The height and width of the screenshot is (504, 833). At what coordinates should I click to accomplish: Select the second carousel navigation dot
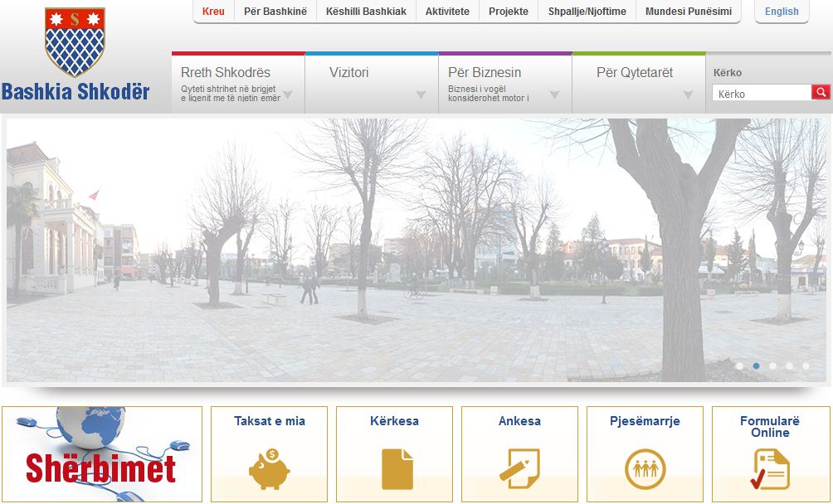(756, 364)
